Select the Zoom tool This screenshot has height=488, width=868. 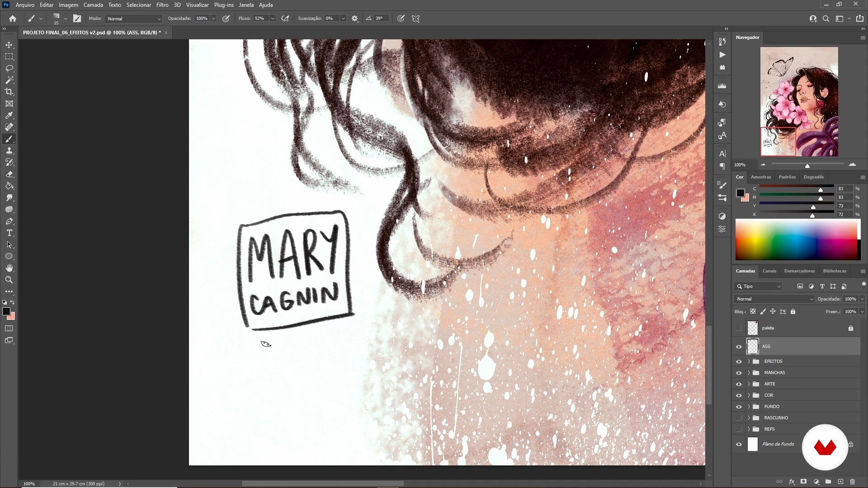(9, 280)
